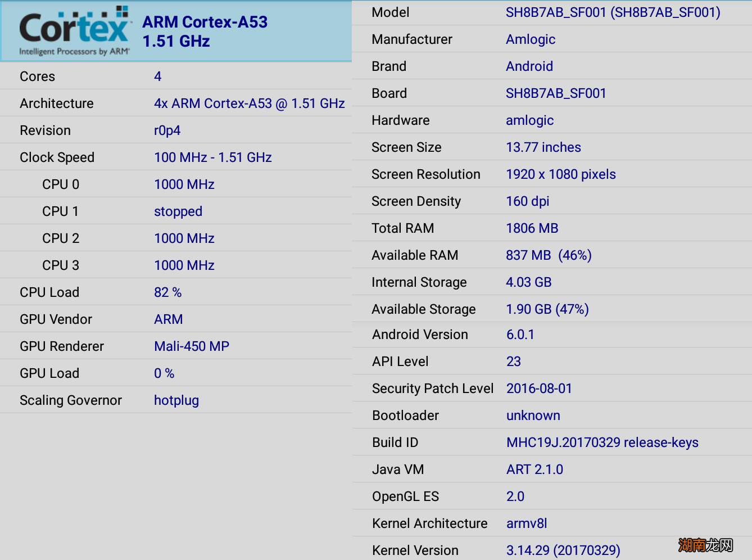The image size is (752, 560).
Task: Select the Kernel Architecture armv8l row
Action: (x=552, y=523)
